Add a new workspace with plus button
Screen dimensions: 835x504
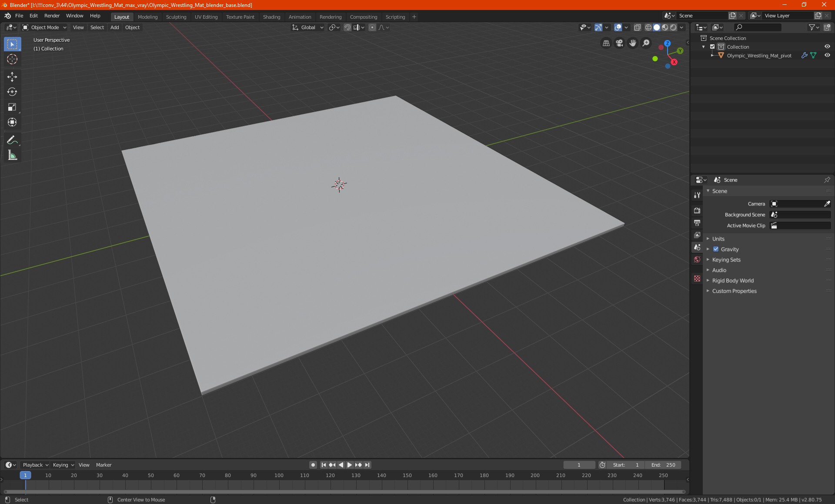pyautogui.click(x=414, y=17)
